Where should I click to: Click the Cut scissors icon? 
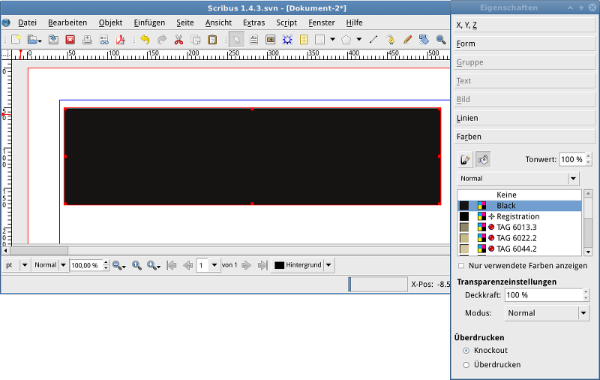(179, 39)
